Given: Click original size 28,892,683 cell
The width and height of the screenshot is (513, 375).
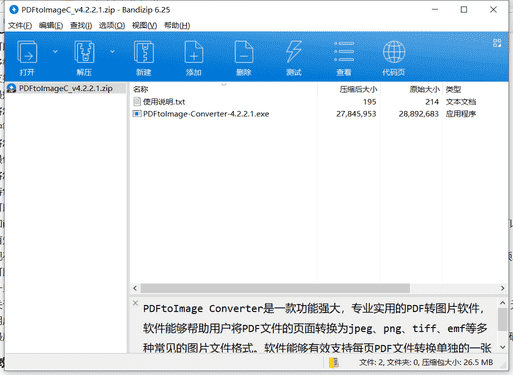Looking at the screenshot, I should click(419, 114).
